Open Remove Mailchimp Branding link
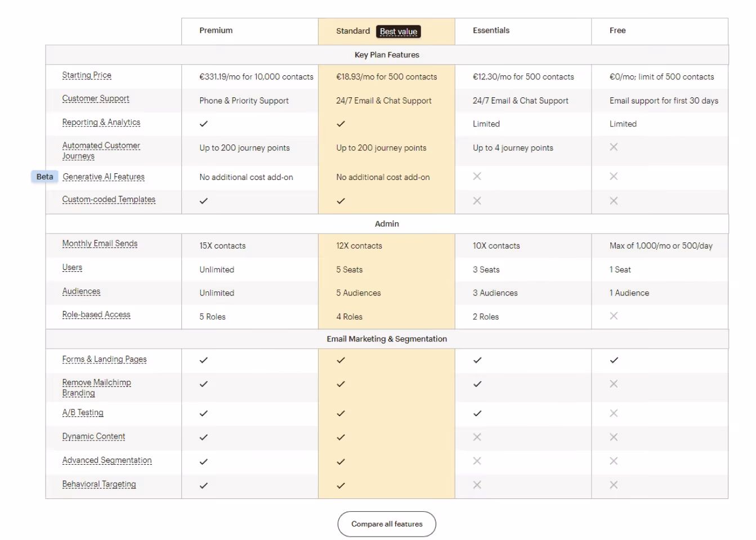 (97, 388)
